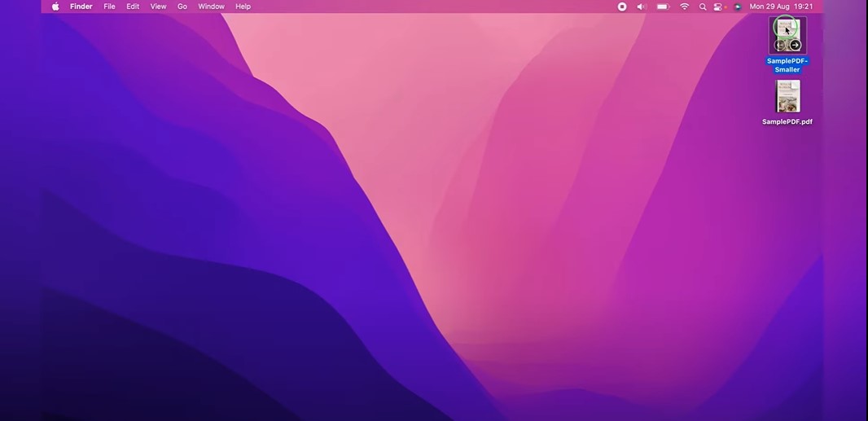Open the Window menu

[212, 7]
